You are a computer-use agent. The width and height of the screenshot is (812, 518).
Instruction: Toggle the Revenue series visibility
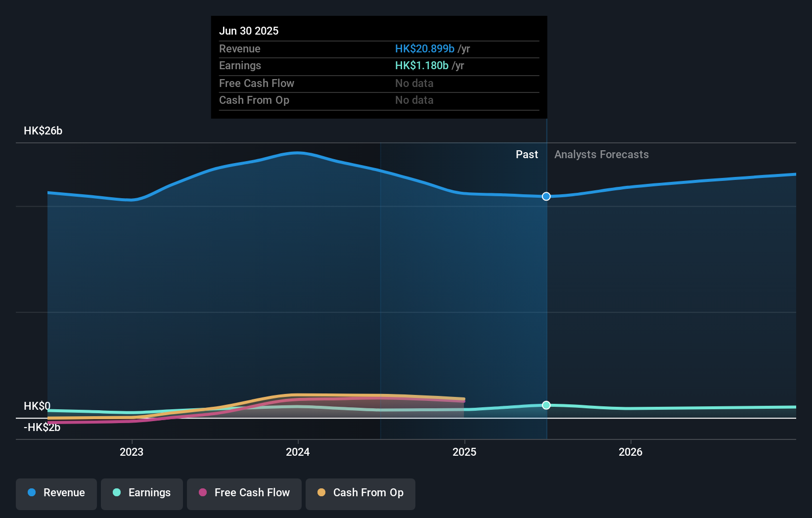(56, 493)
